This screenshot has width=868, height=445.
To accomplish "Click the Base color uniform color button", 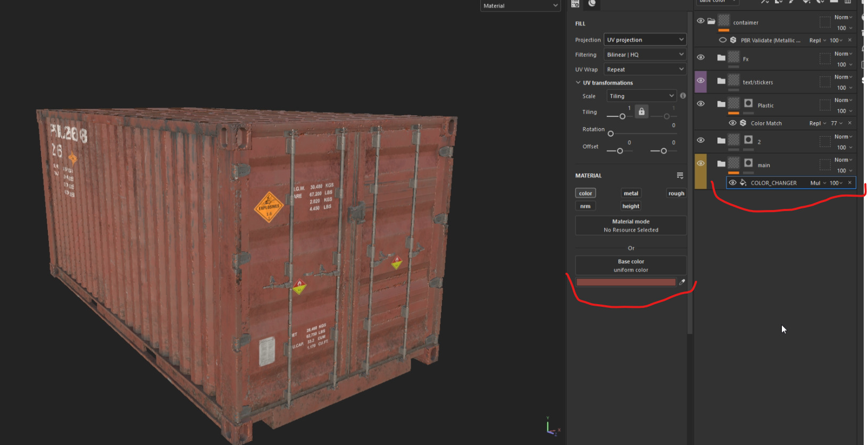I will [631, 265].
